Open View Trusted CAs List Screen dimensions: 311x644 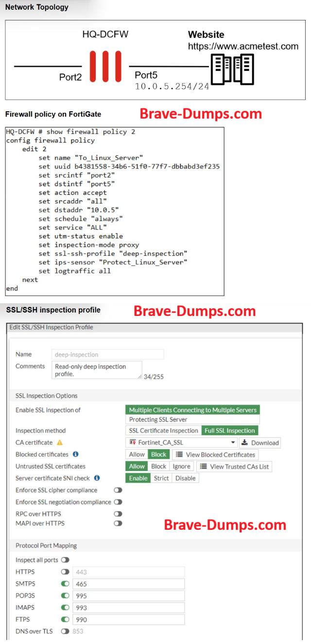click(x=235, y=467)
